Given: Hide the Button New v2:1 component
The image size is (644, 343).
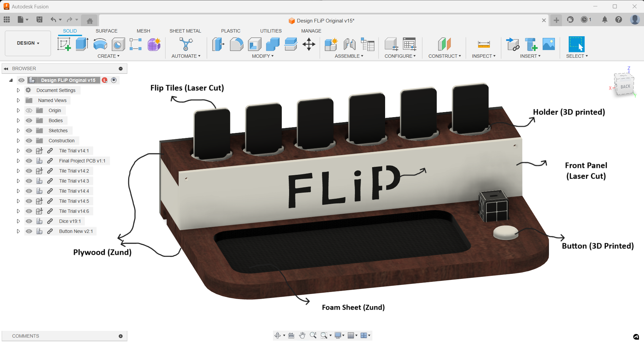Looking at the screenshot, I should click(29, 231).
